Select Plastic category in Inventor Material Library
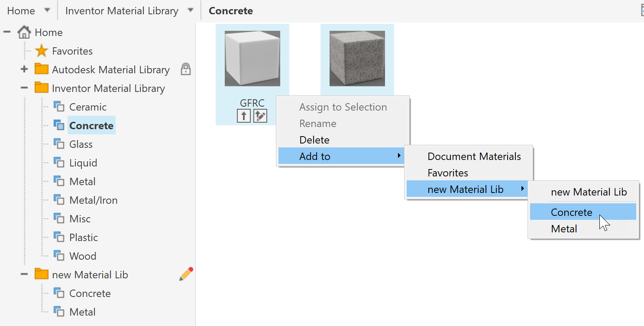 [x=84, y=238]
